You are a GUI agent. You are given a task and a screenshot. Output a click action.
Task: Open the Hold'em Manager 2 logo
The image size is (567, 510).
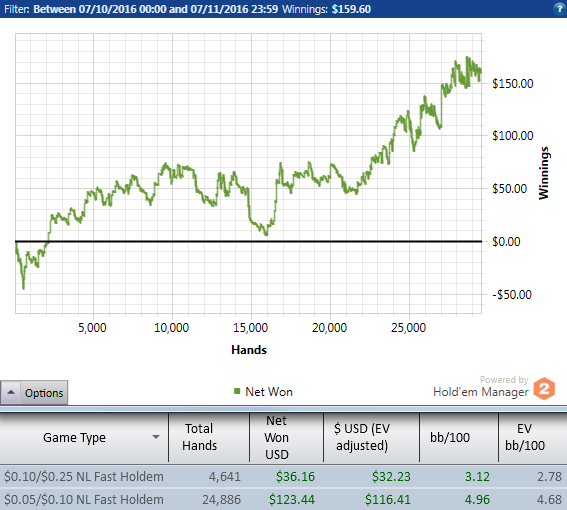point(544,389)
